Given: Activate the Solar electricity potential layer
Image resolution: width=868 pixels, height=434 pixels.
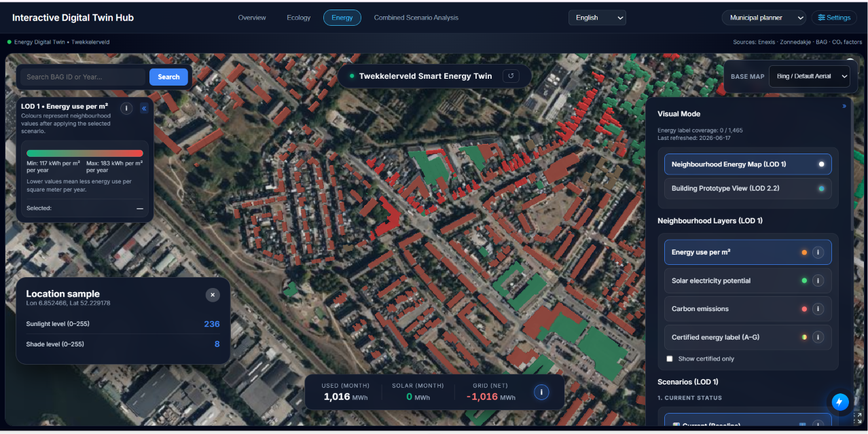Looking at the screenshot, I should pyautogui.click(x=748, y=281).
